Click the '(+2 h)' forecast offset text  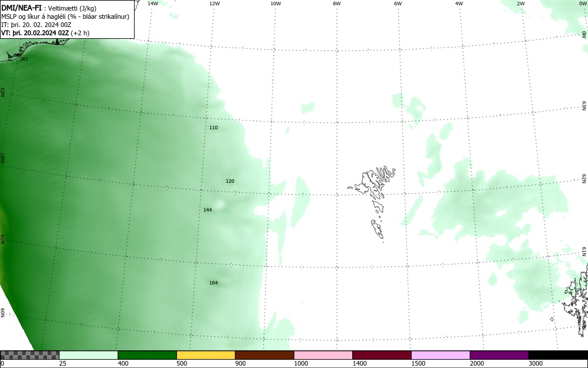[80, 33]
